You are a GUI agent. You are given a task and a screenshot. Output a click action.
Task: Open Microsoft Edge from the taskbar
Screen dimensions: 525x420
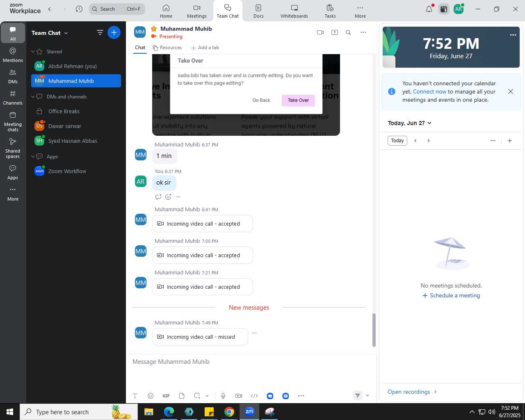[169, 412]
